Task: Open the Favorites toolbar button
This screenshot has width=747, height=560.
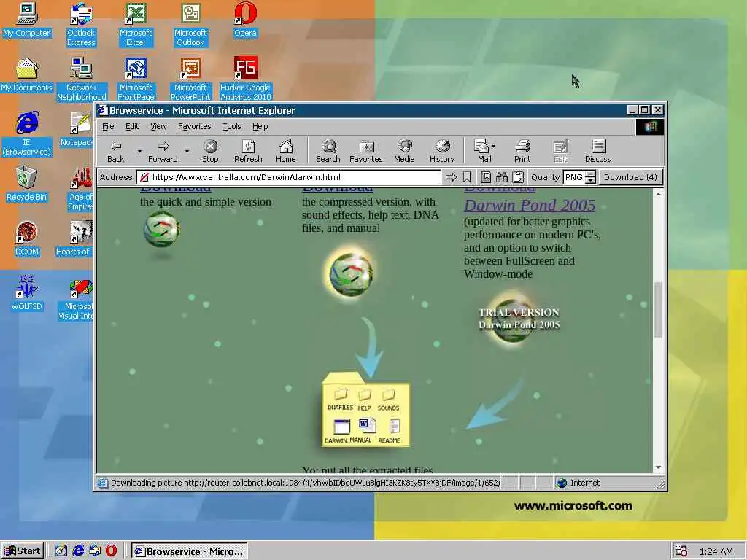Action: [366, 152]
